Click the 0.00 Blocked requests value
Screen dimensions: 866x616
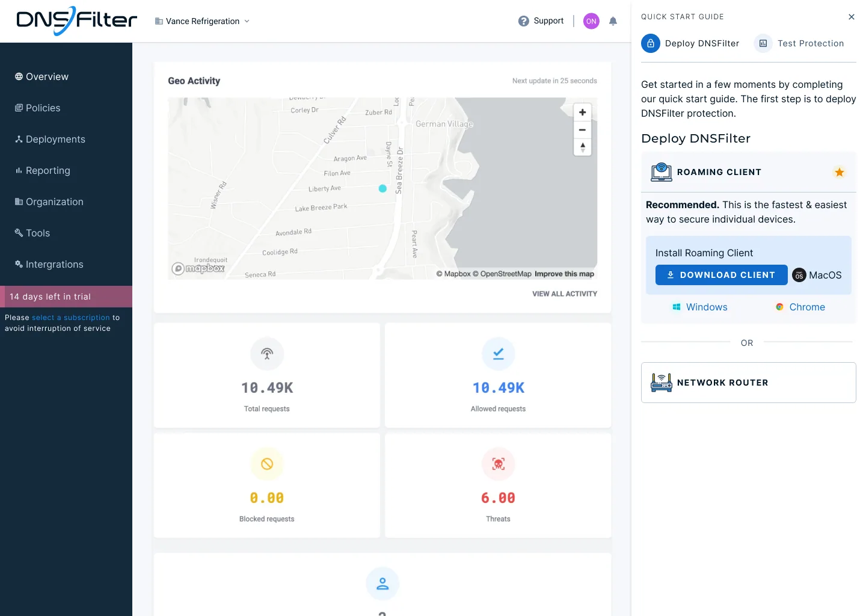267,498
